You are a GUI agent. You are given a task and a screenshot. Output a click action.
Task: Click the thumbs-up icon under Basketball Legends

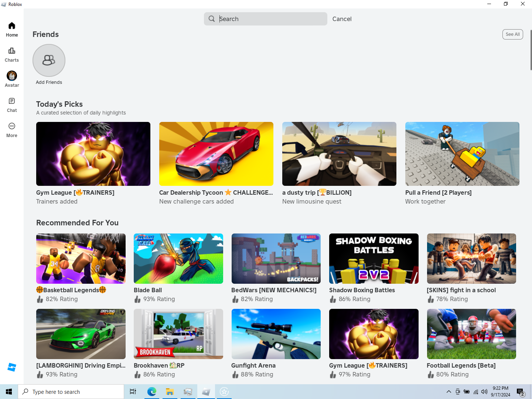point(40,299)
